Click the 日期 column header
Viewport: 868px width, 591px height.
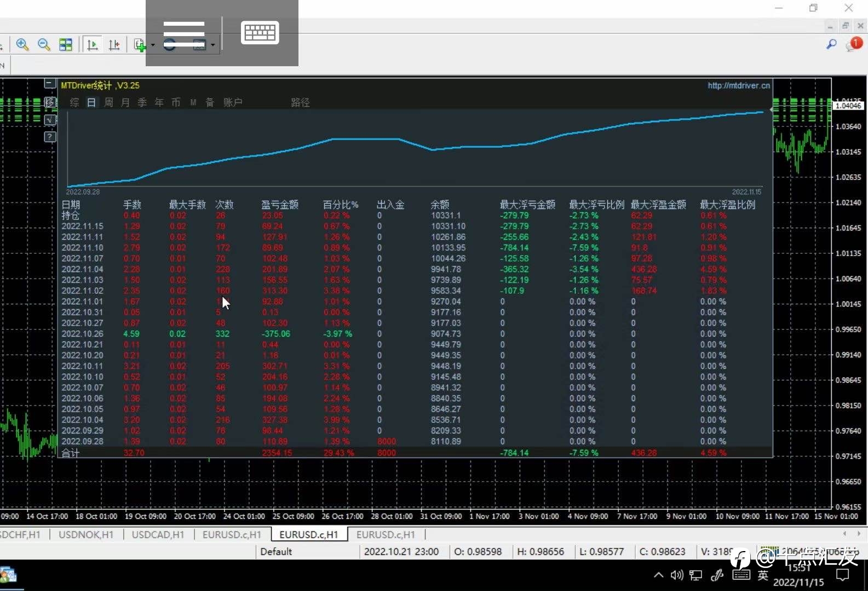click(x=71, y=205)
